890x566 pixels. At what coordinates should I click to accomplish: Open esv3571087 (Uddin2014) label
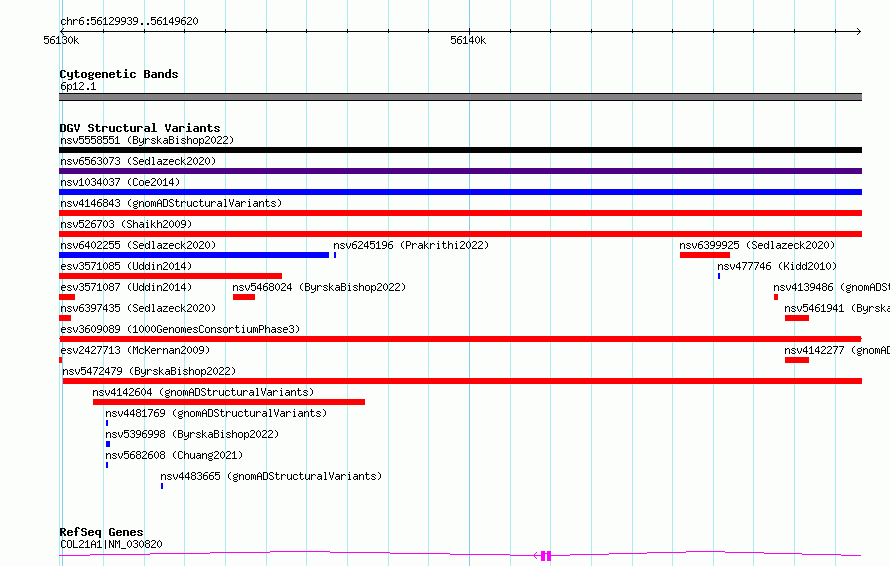[126, 287]
